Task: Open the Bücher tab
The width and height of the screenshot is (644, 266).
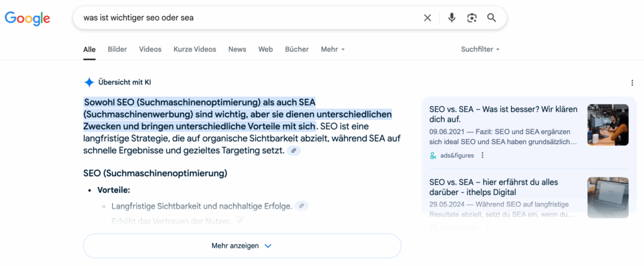Action: (x=297, y=49)
